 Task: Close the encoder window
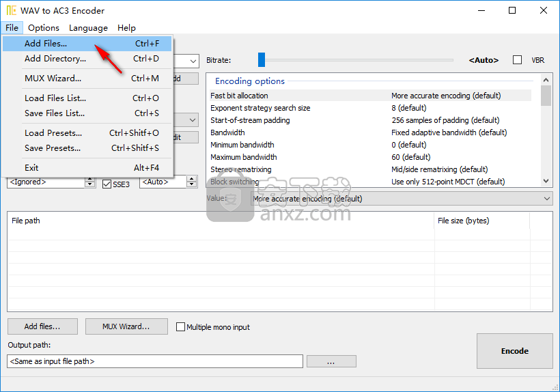543,10
